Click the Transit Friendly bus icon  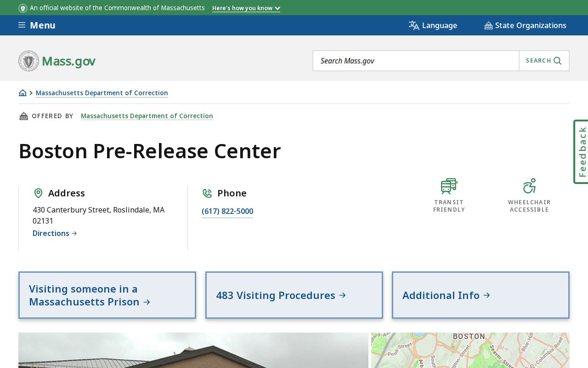[449, 186]
